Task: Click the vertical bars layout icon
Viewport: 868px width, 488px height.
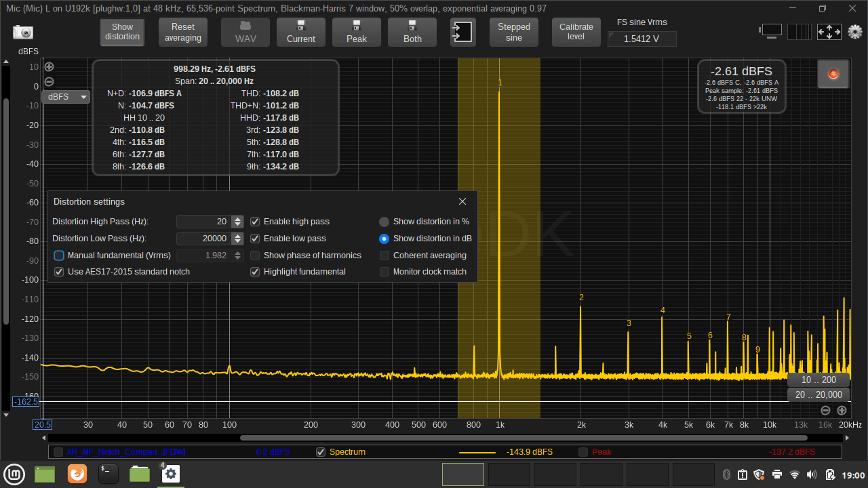Action: tap(800, 32)
